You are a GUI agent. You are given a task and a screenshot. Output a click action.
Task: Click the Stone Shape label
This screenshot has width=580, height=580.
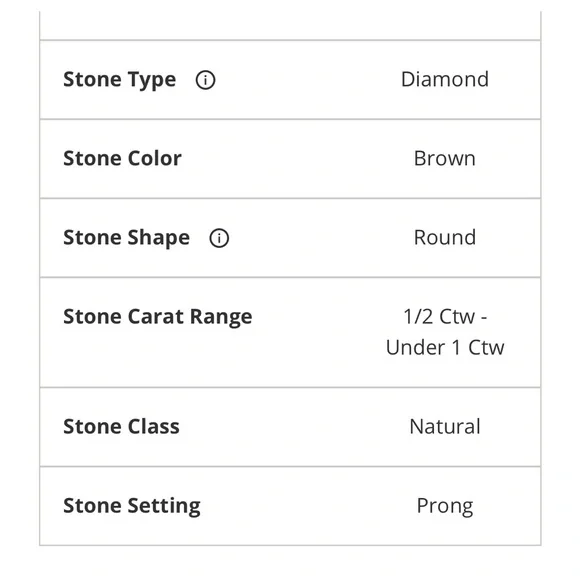(x=127, y=238)
